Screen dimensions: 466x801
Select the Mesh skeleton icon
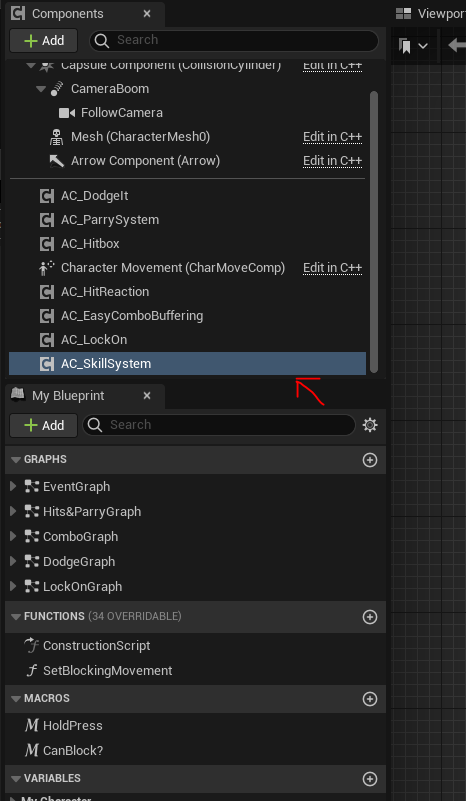pyautogui.click(x=56, y=137)
